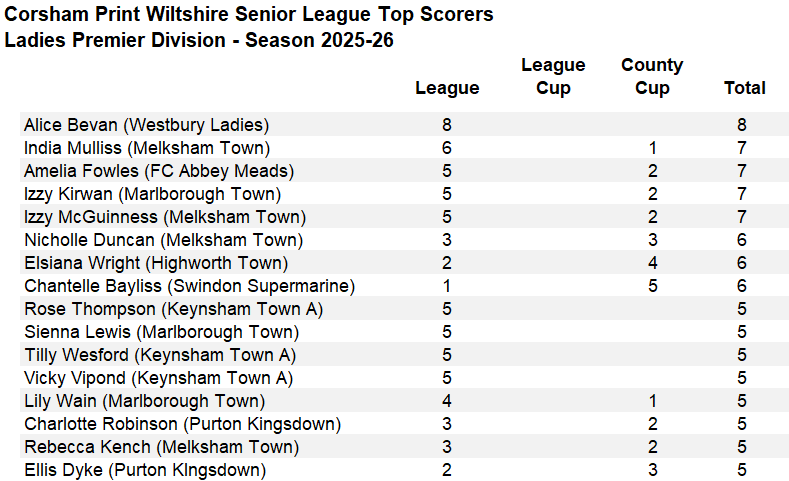Image resolution: width=789 pixels, height=481 pixels.
Task: Select Vicky Vipond (Keynsham Town A)
Action: [158, 378]
